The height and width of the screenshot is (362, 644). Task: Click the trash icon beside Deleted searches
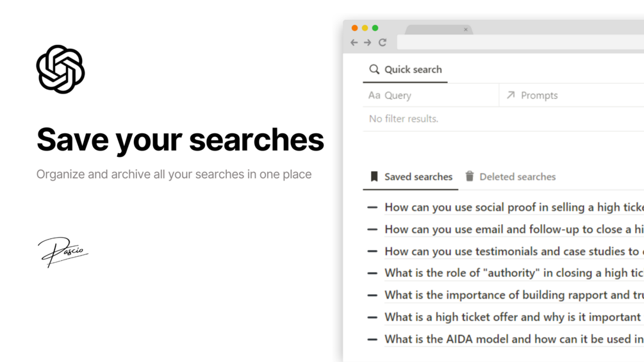point(470,176)
